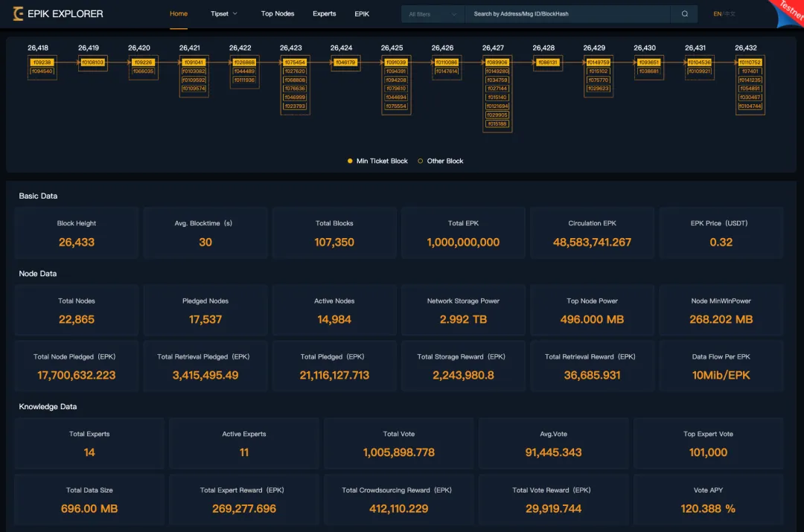Click Total Pledged value 21,116,127.713
The width and height of the screenshot is (804, 532).
(x=334, y=375)
